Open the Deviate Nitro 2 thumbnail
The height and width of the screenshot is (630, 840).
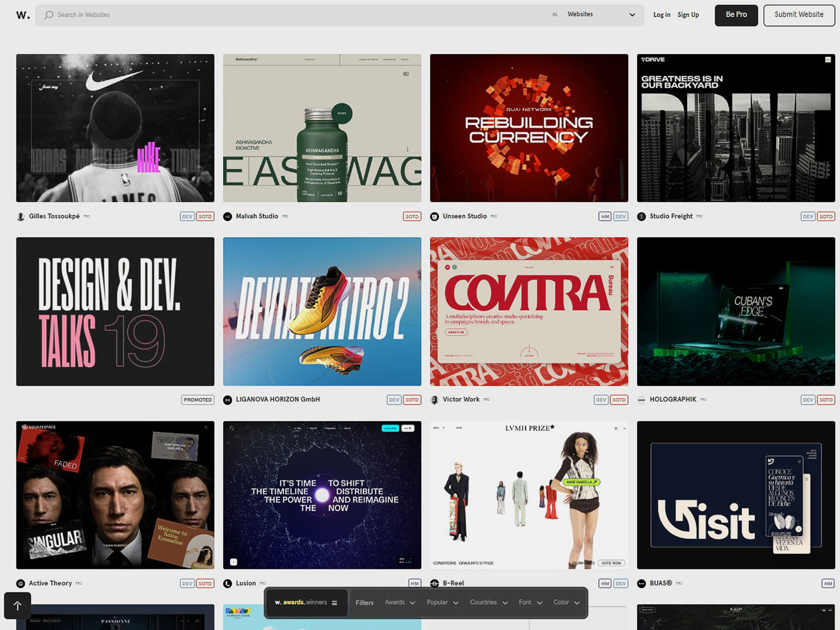pyautogui.click(x=322, y=311)
